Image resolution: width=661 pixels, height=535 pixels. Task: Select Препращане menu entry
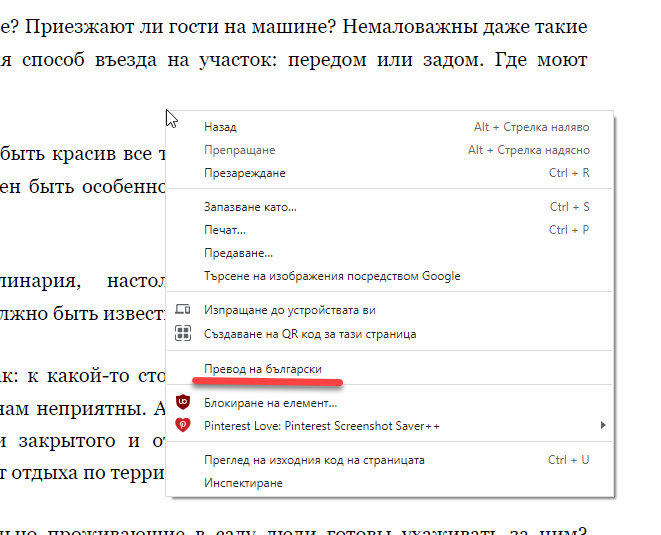pyautogui.click(x=390, y=150)
